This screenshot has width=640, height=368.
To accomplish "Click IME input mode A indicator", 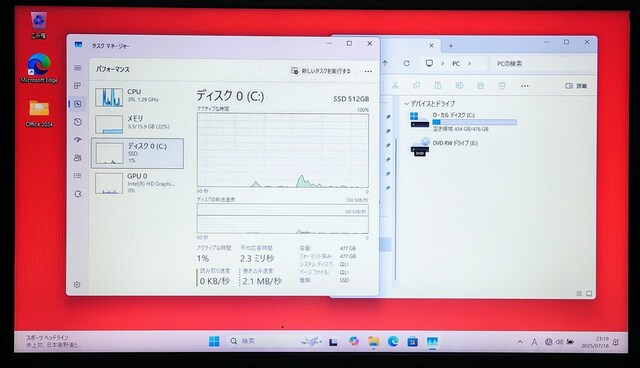I will click(534, 342).
